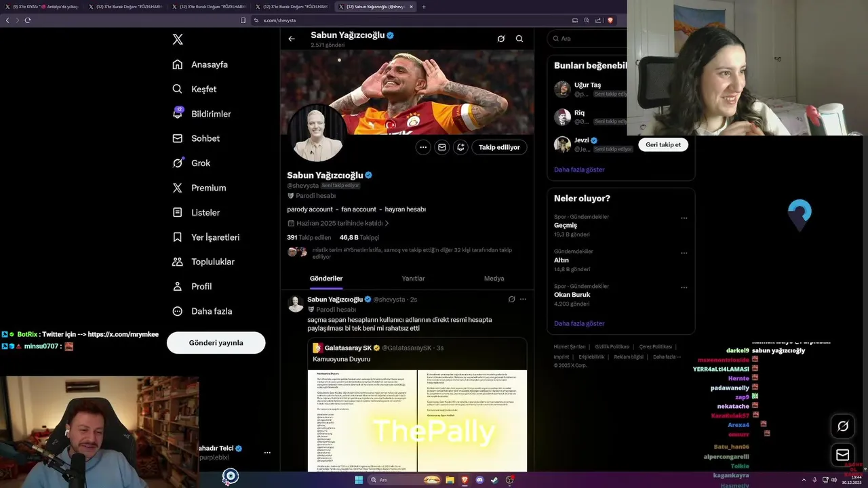Viewport: 868px width, 488px height.
Task: Open the 391 Takip edilen list
Action: (309, 237)
